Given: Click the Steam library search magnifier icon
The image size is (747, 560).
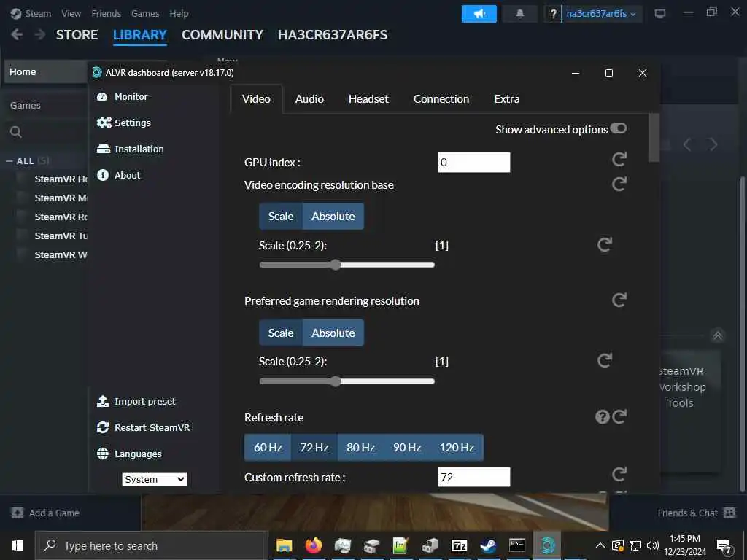Looking at the screenshot, I should click(16, 132).
